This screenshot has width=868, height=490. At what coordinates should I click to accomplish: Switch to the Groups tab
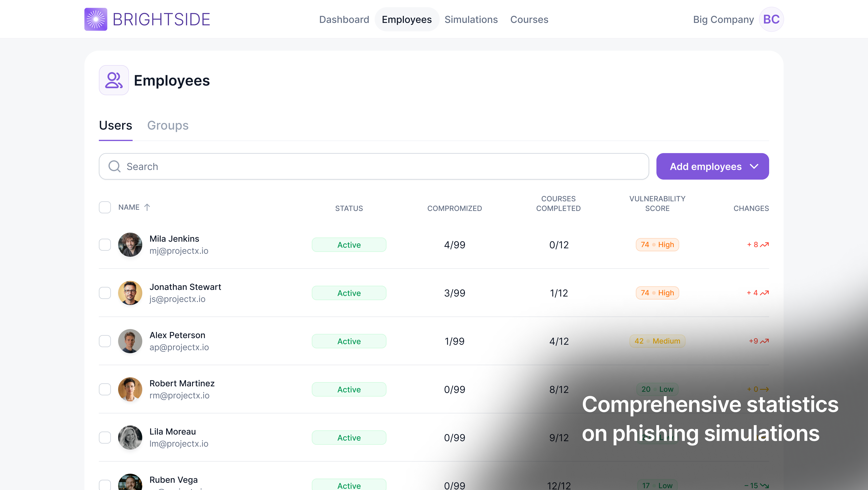point(167,125)
